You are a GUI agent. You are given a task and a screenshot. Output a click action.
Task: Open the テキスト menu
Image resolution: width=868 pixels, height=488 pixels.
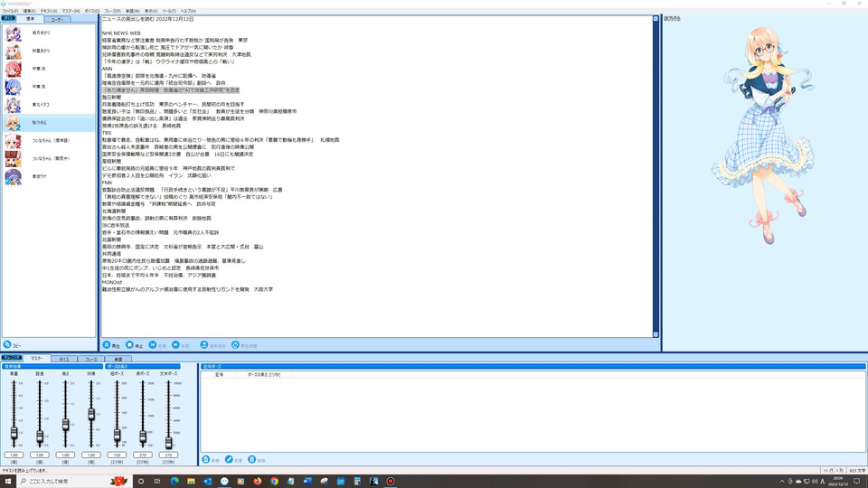(49, 11)
